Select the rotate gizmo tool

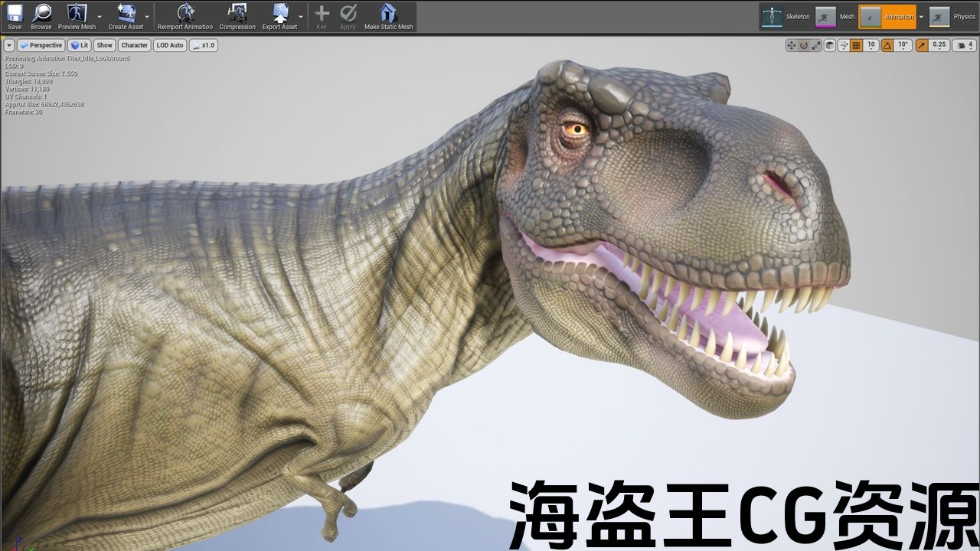(804, 45)
